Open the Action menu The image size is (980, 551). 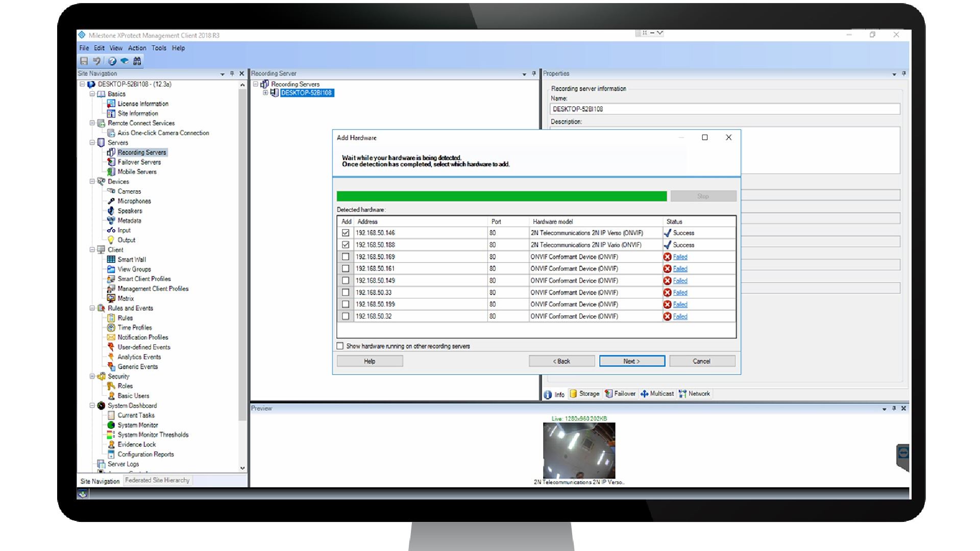137,48
